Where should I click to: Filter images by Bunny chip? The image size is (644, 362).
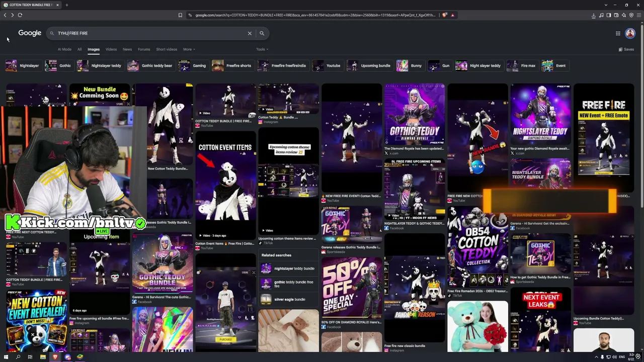click(x=410, y=66)
